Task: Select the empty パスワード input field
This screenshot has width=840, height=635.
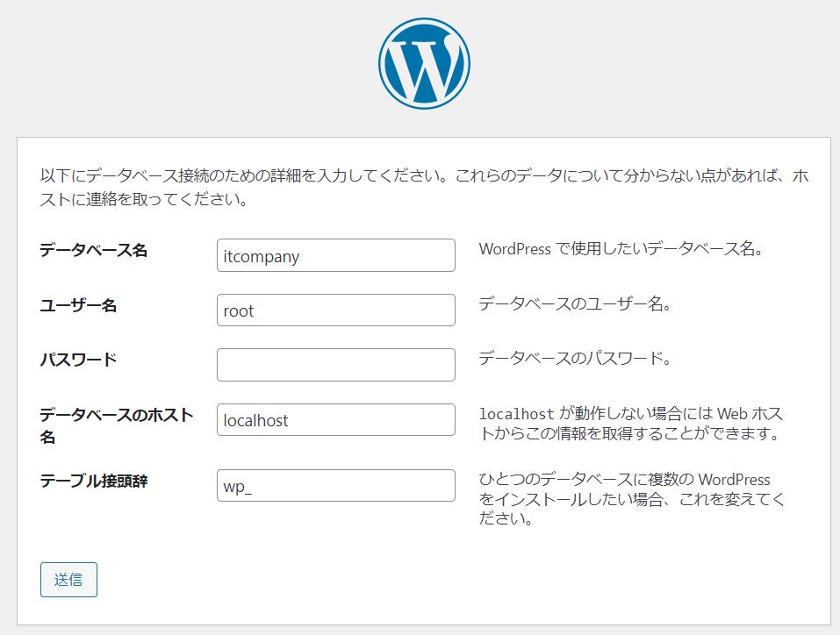Action: coord(335,365)
